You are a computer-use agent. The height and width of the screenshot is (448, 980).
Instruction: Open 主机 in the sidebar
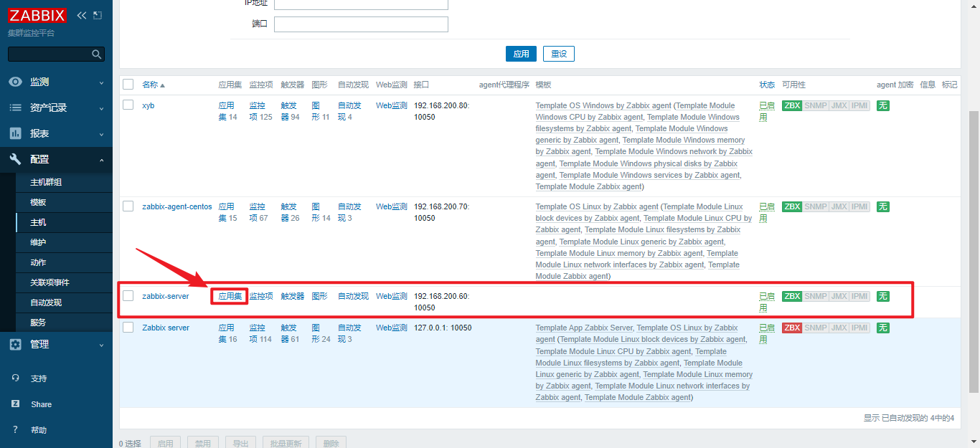[x=38, y=222]
